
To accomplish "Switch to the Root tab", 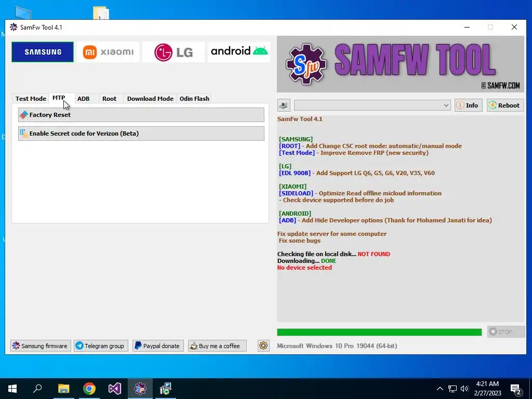I will [x=109, y=99].
